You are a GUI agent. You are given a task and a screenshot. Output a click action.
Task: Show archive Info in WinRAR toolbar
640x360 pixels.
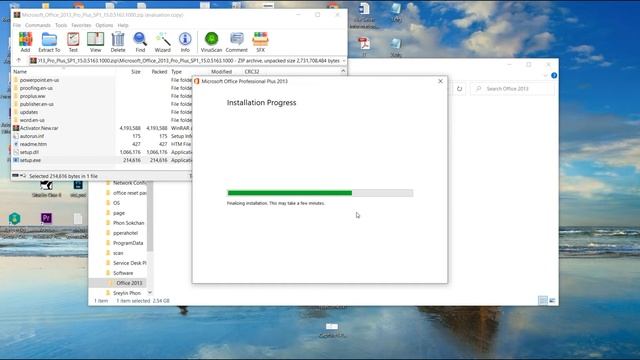[x=185, y=42]
